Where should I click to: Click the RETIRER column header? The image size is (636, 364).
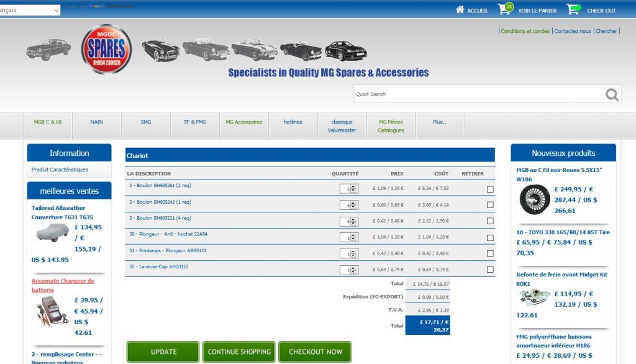coord(473,174)
